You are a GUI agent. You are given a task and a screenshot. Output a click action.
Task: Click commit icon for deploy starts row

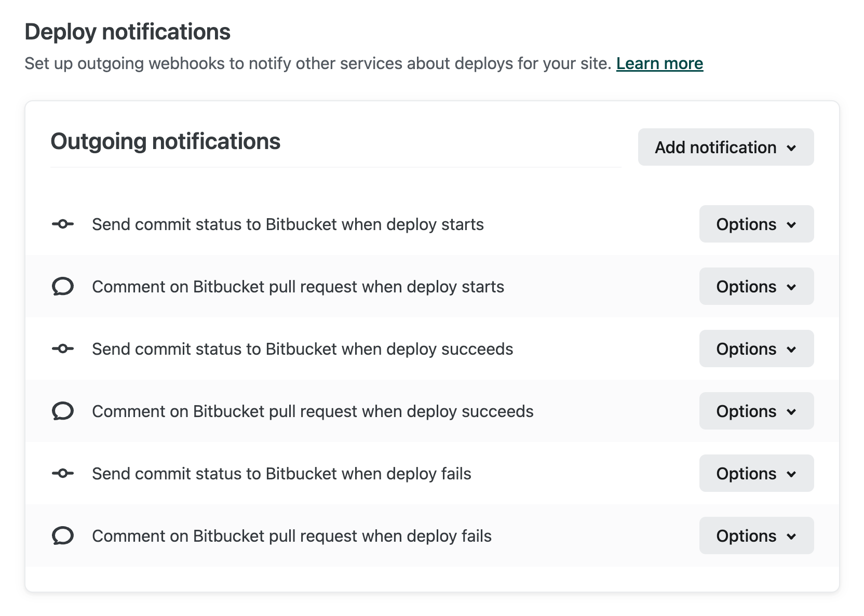coord(63,224)
